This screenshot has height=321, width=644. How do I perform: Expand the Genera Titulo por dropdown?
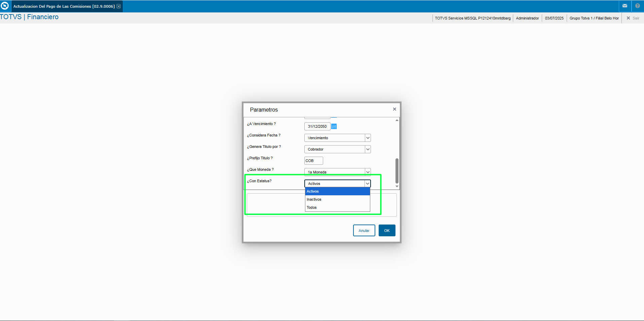click(x=368, y=149)
